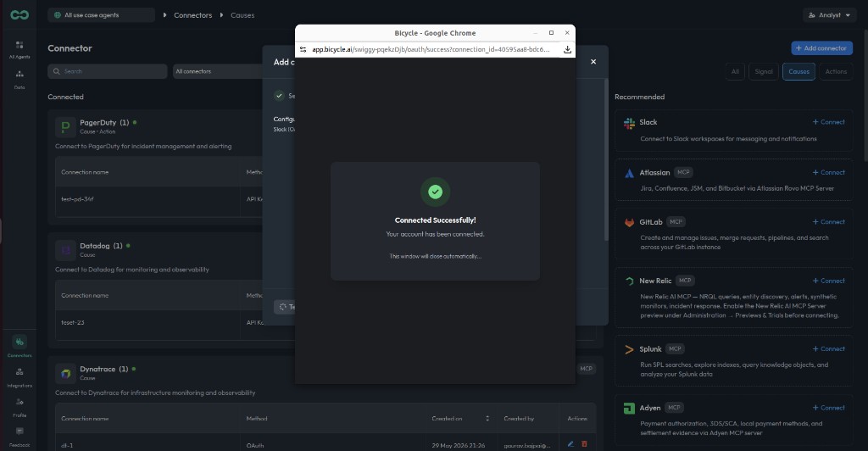
Task: Open the Analyst user menu
Action: click(x=829, y=15)
